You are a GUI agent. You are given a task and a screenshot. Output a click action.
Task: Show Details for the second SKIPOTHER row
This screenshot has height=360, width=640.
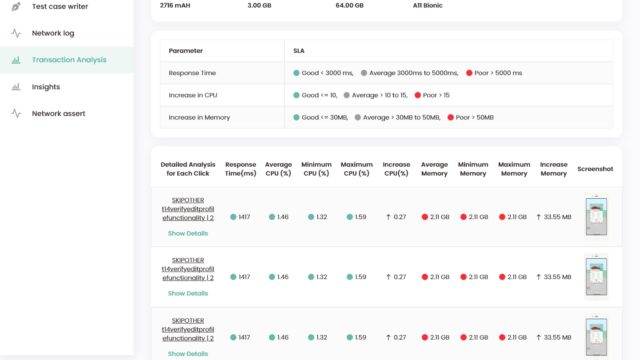[x=188, y=293]
